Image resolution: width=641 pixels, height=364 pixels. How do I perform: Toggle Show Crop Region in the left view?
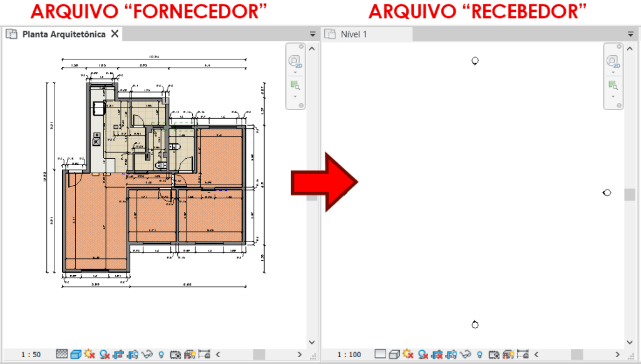[134, 354]
